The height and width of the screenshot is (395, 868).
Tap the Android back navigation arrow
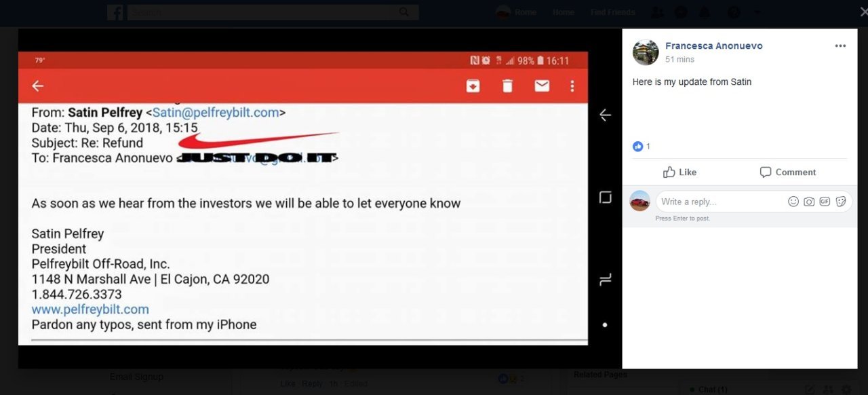pyautogui.click(x=606, y=115)
